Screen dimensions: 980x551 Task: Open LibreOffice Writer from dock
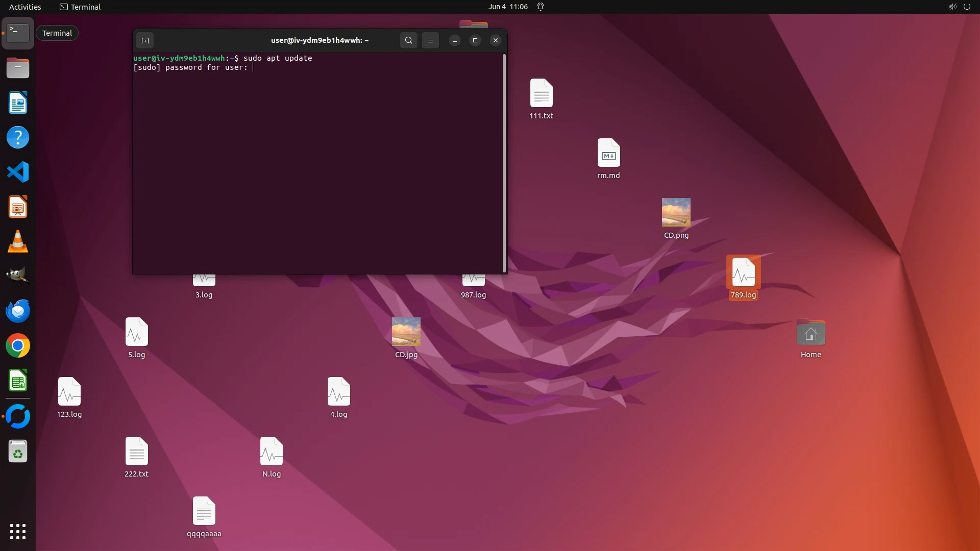pyautogui.click(x=18, y=103)
